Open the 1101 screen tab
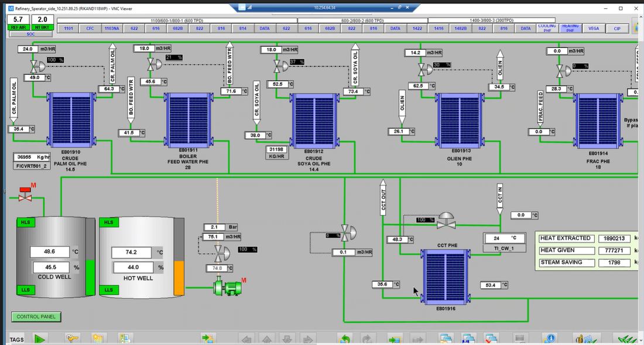Screen dimensions: 644x345 68,28
